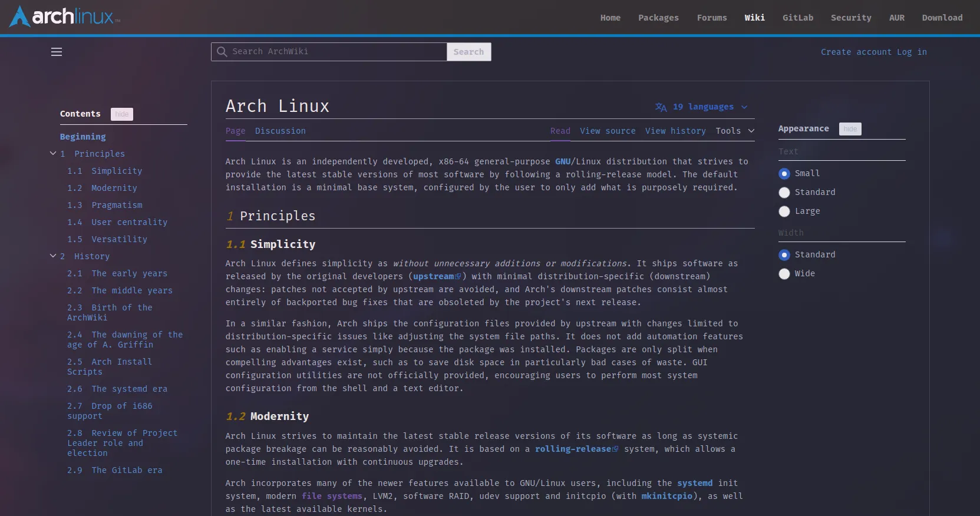Click the GNU link in intro
Viewport: 980px width, 516px height.
(x=563, y=161)
